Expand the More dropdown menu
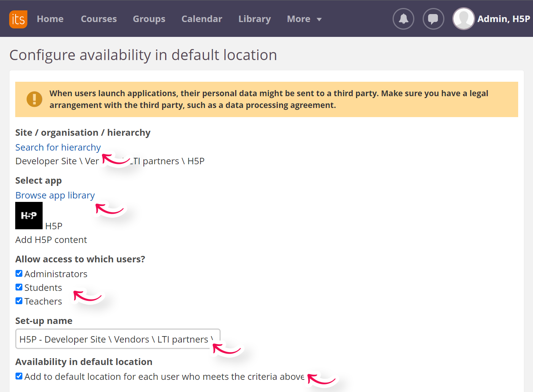Image resolution: width=533 pixels, height=392 pixels. coord(304,19)
